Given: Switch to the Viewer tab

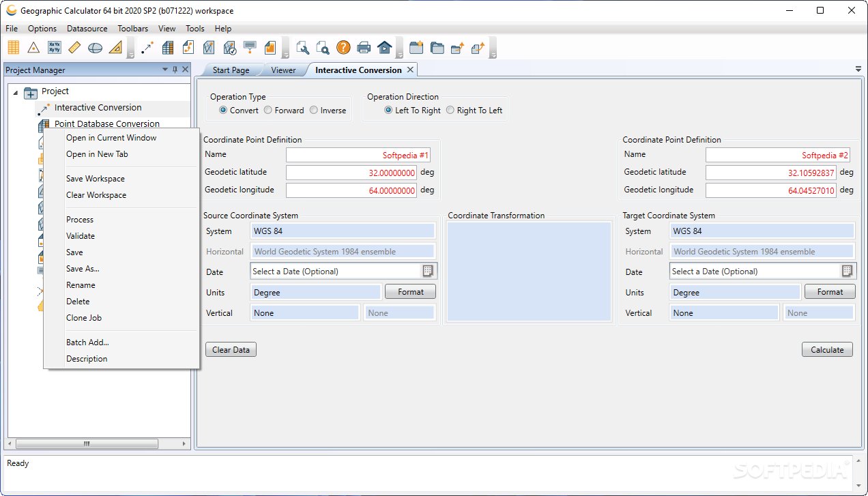Looking at the screenshot, I should coord(283,70).
